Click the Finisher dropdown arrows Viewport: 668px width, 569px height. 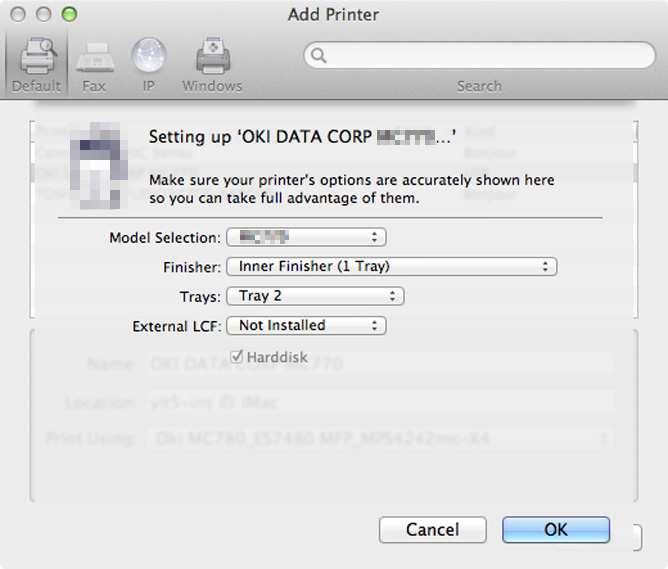point(545,267)
